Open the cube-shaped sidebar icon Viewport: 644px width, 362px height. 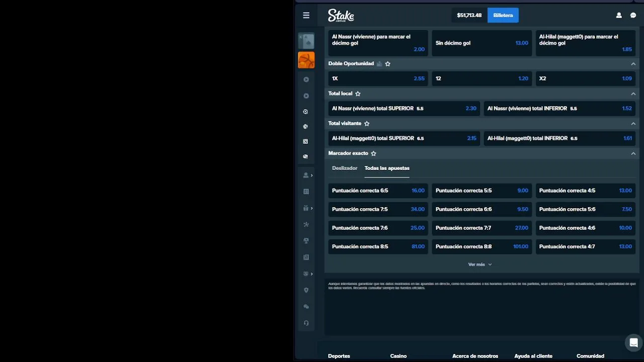click(x=306, y=156)
